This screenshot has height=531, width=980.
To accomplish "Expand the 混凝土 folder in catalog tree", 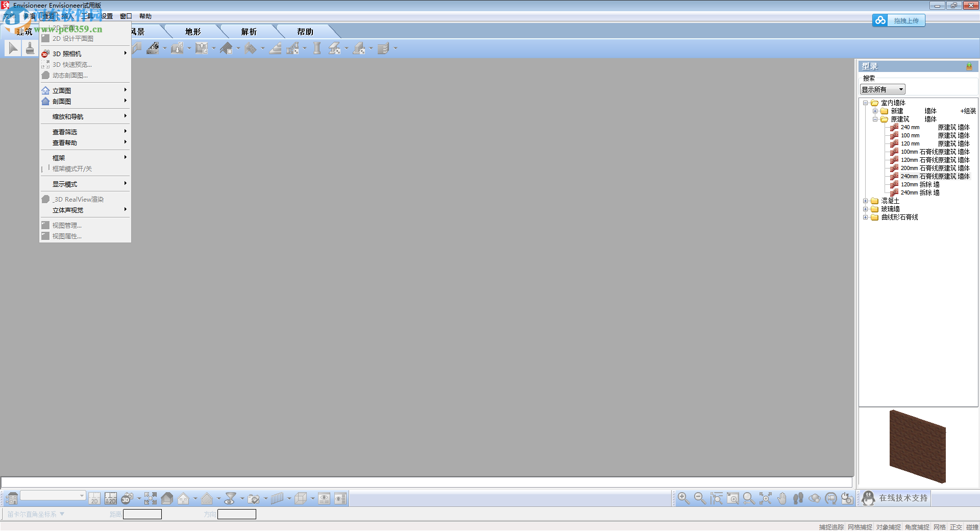I will (x=866, y=201).
